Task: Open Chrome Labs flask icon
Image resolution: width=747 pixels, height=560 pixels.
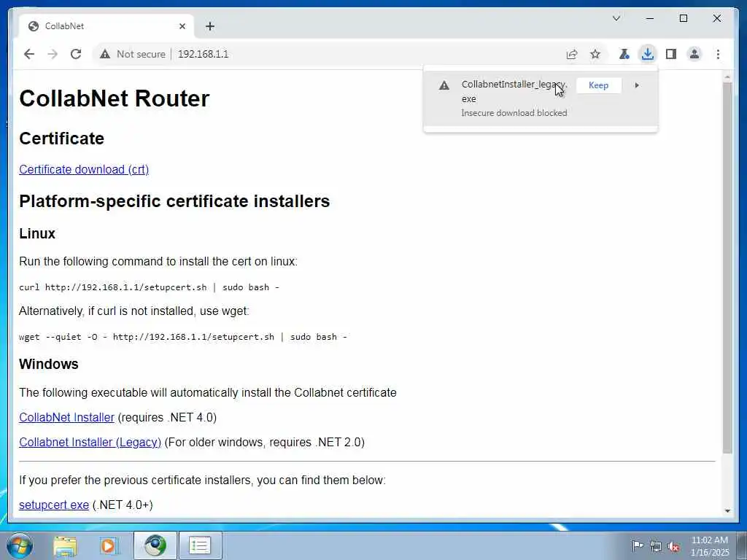Action: coord(624,54)
